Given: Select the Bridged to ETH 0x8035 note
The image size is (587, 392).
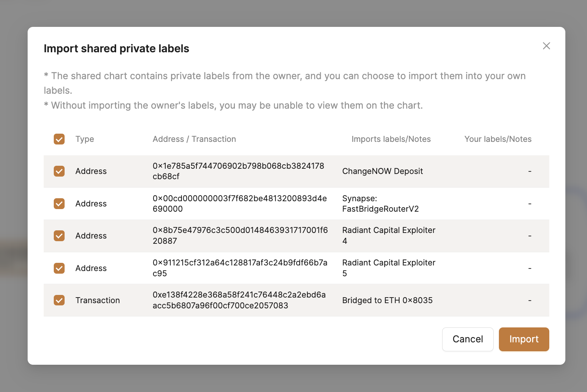Looking at the screenshot, I should click(x=387, y=301).
